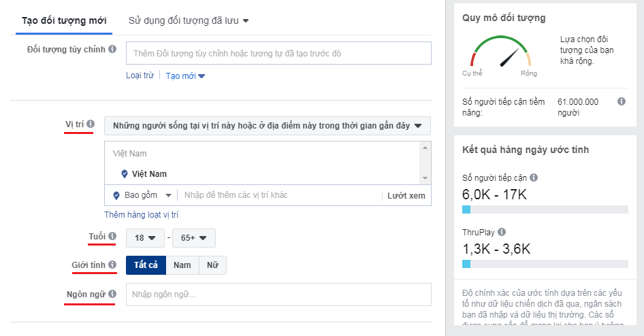Click the location pin next to Việt Nam entry

tap(125, 174)
